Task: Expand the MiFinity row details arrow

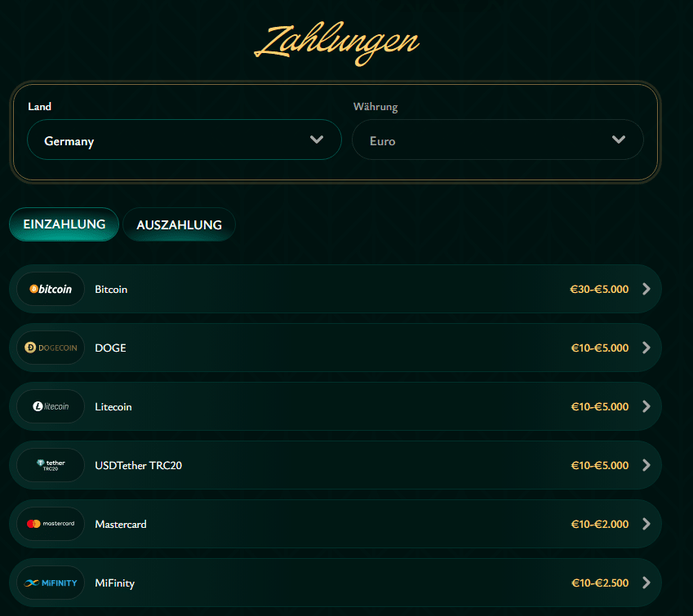Action: point(646,583)
